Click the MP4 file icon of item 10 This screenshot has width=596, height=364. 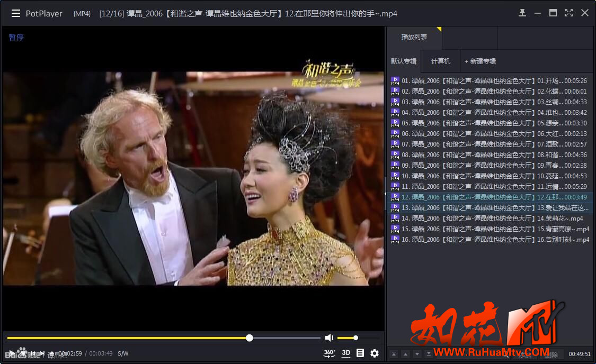395,176
